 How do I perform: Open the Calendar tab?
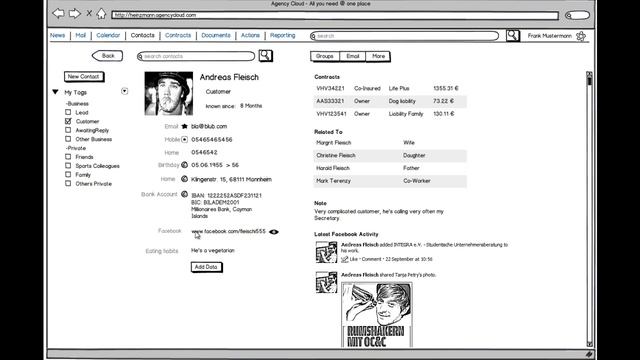tap(108, 36)
